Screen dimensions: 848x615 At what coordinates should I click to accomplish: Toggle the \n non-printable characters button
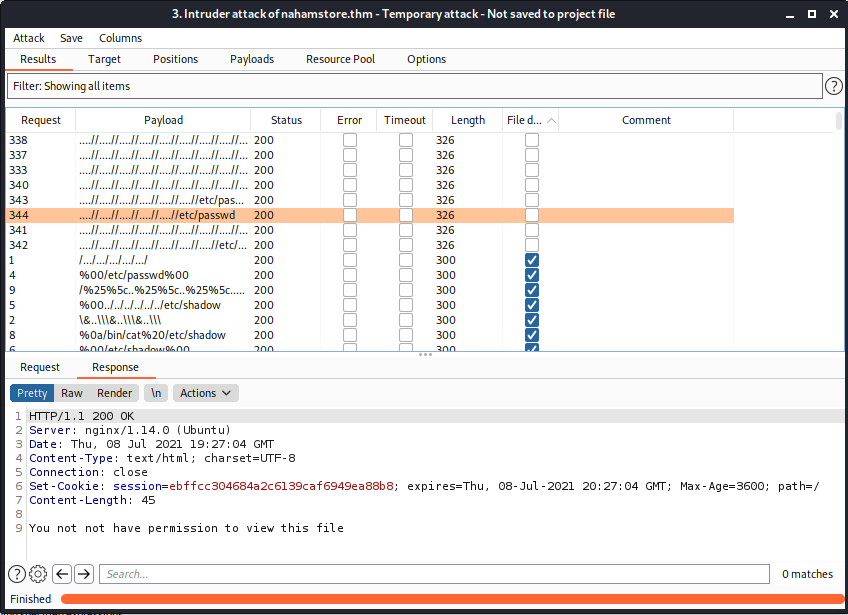156,393
